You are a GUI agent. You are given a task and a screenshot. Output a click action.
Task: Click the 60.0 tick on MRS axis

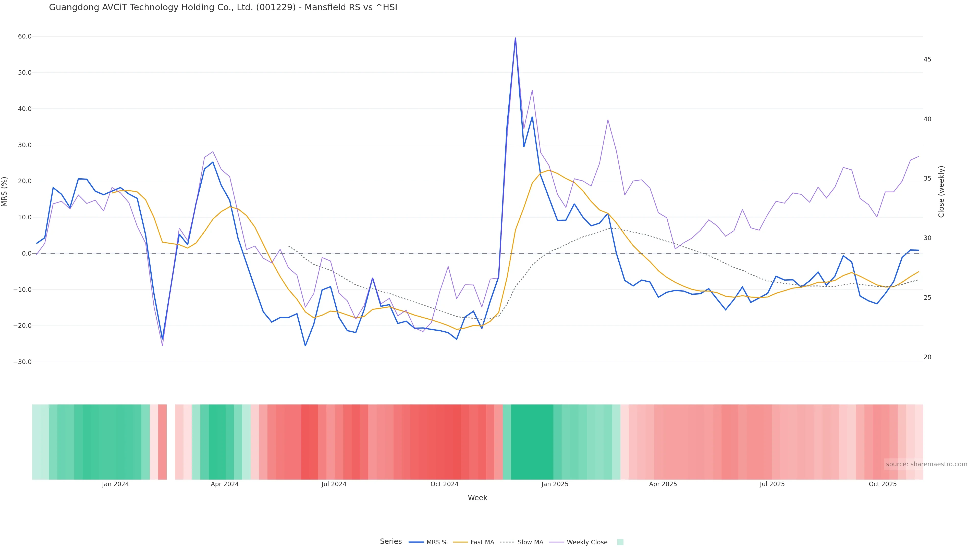click(x=25, y=36)
